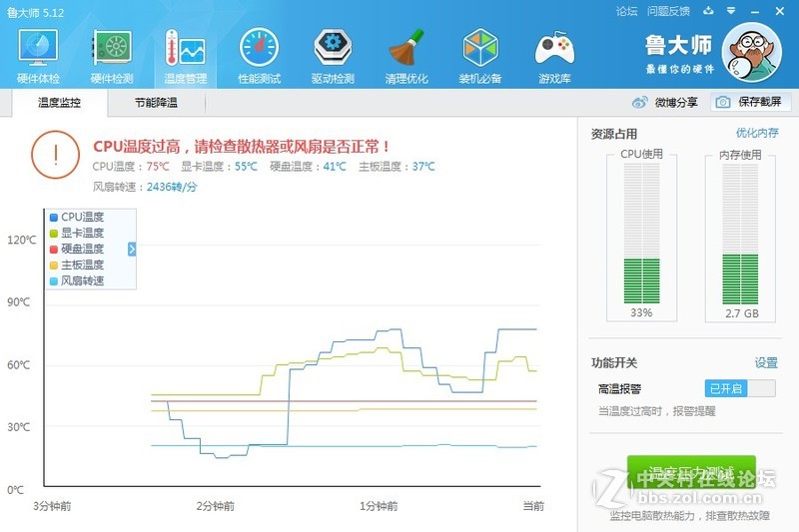Toggle 显卡温度 legend green swatch
Viewport: 799px width, 532px height.
click(54, 234)
